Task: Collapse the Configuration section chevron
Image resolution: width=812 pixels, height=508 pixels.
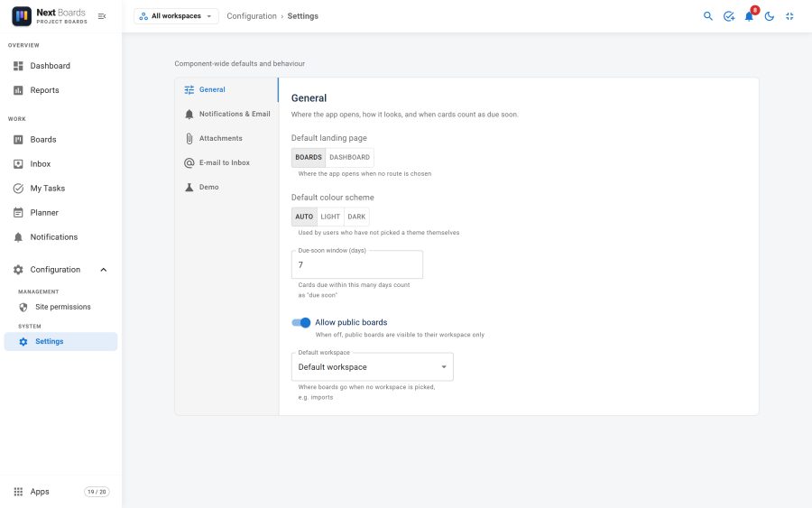Action: point(104,269)
